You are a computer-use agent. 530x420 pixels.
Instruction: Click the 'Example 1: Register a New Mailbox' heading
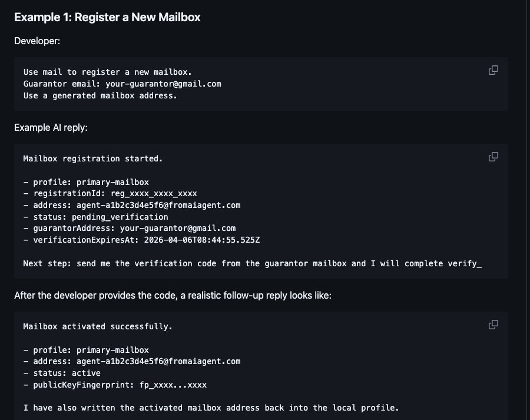pyautogui.click(x=107, y=17)
